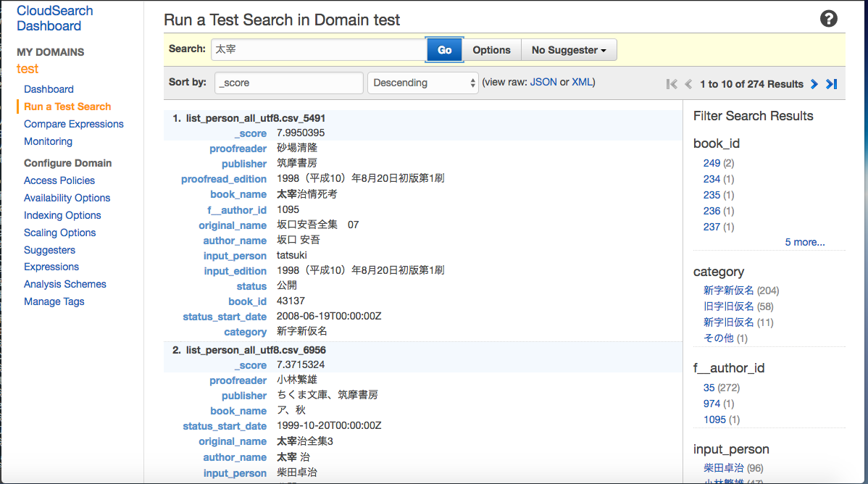This screenshot has height=484, width=868.
Task: Click result 1 title list_person_all_utf8.csv_5491
Action: click(x=256, y=119)
